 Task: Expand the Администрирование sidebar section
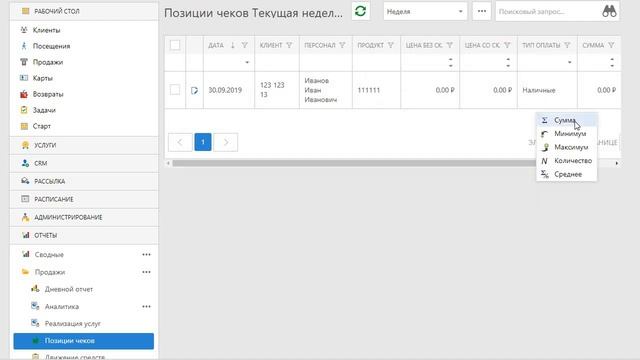84,217
